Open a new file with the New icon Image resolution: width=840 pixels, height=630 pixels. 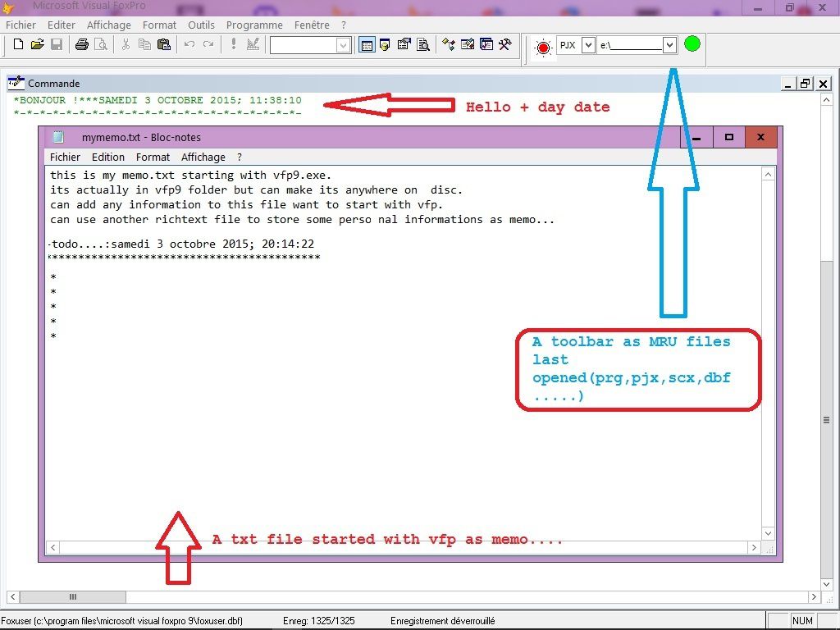click(x=16, y=44)
